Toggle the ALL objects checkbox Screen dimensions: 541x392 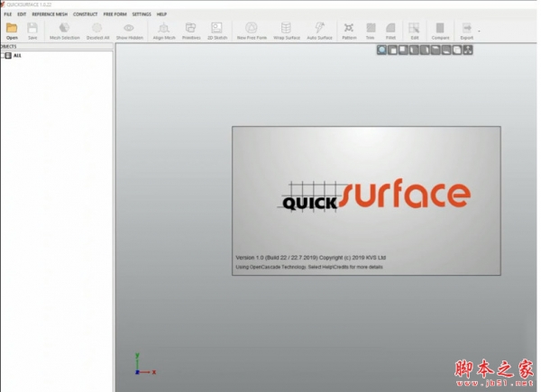coord(3,55)
